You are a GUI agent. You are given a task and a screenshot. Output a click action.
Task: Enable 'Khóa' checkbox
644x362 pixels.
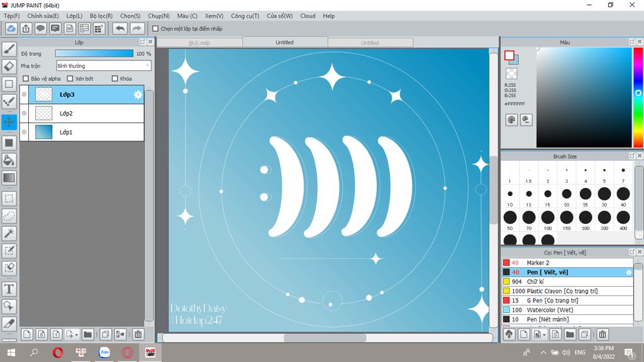click(115, 79)
